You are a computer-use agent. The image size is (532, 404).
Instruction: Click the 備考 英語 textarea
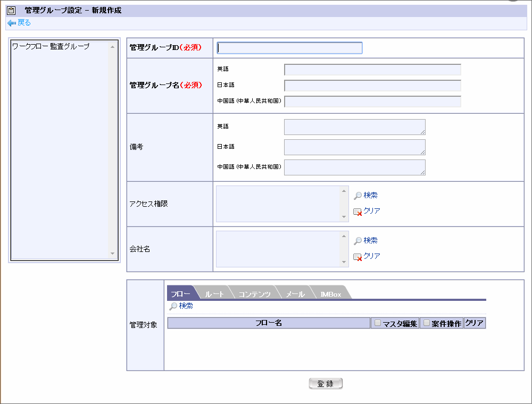coord(354,127)
